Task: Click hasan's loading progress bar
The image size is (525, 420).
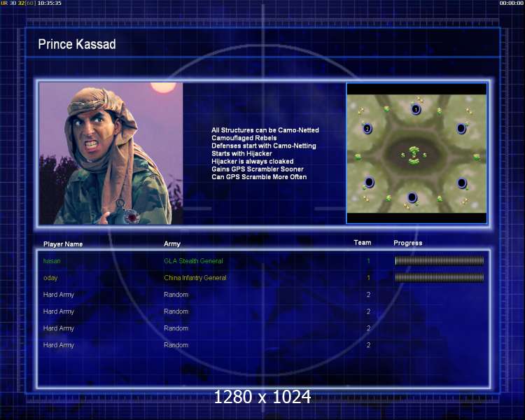Action: click(x=440, y=260)
